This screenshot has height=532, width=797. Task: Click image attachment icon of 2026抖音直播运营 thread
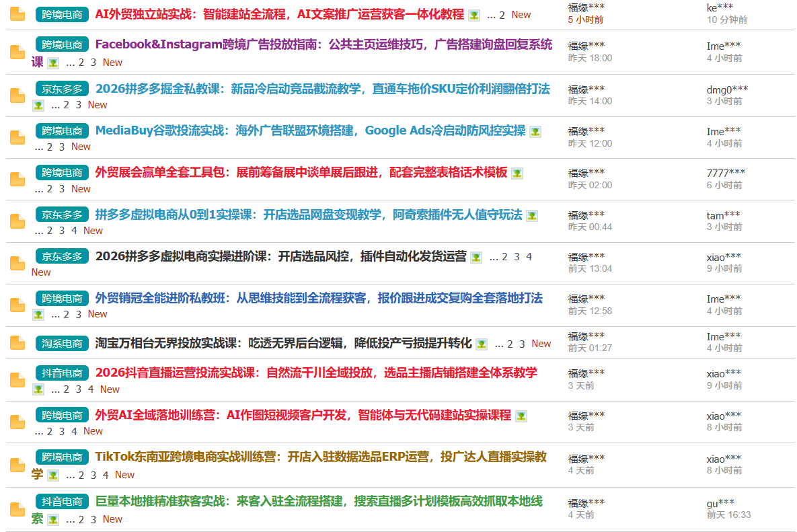click(38, 389)
